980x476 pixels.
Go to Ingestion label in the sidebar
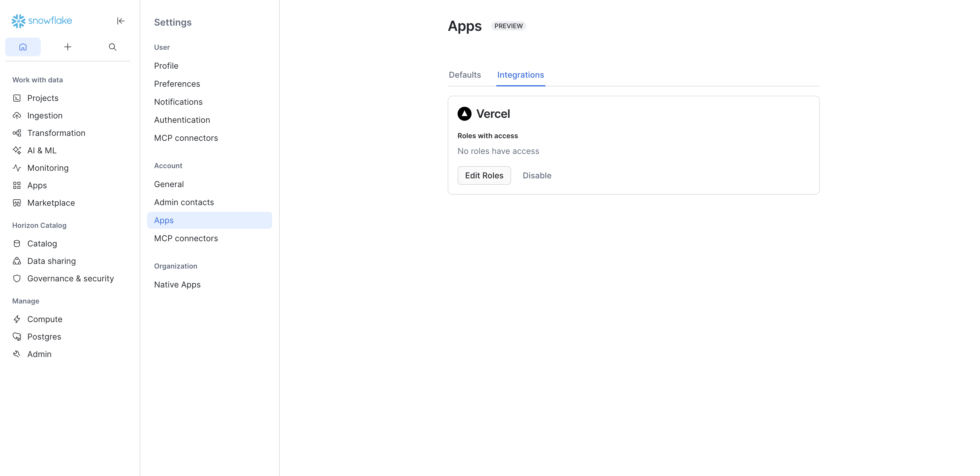point(45,116)
